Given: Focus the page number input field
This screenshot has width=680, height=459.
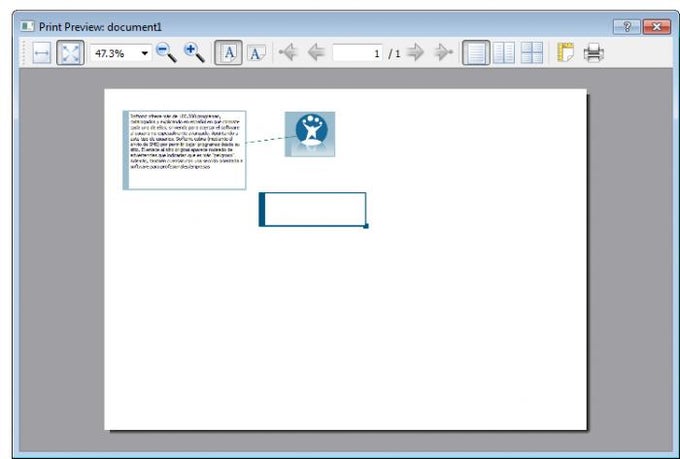Looking at the screenshot, I should tap(357, 53).
